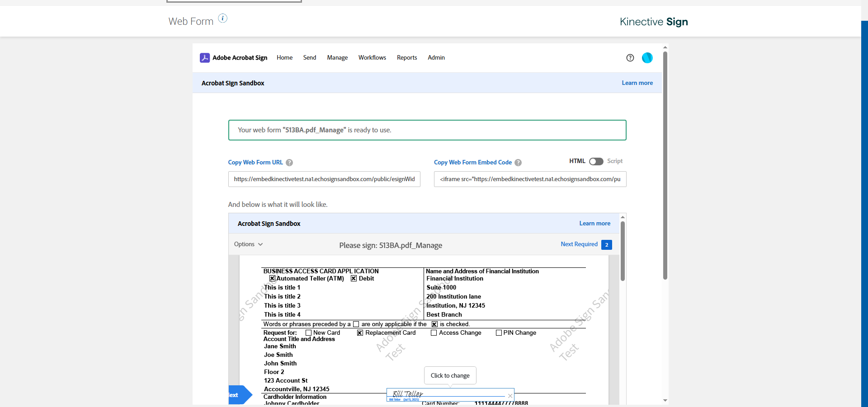Clear the Bill Teller signature with the X icon
Screen dimensions: 868x407
click(x=510, y=396)
